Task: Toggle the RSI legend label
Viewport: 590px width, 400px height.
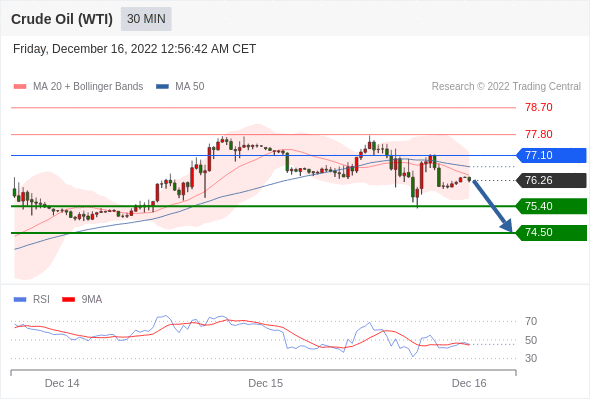Action: point(41,299)
